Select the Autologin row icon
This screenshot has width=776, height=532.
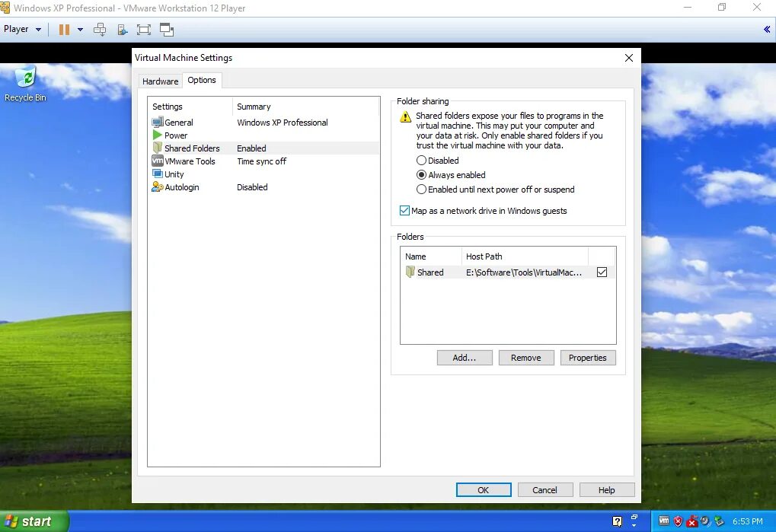pos(158,187)
